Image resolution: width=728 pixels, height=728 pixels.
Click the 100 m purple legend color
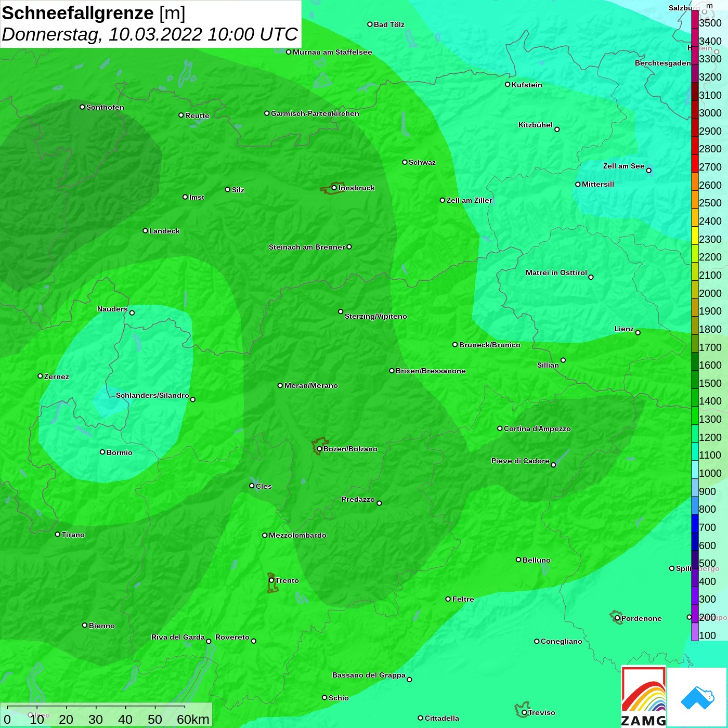[695, 632]
